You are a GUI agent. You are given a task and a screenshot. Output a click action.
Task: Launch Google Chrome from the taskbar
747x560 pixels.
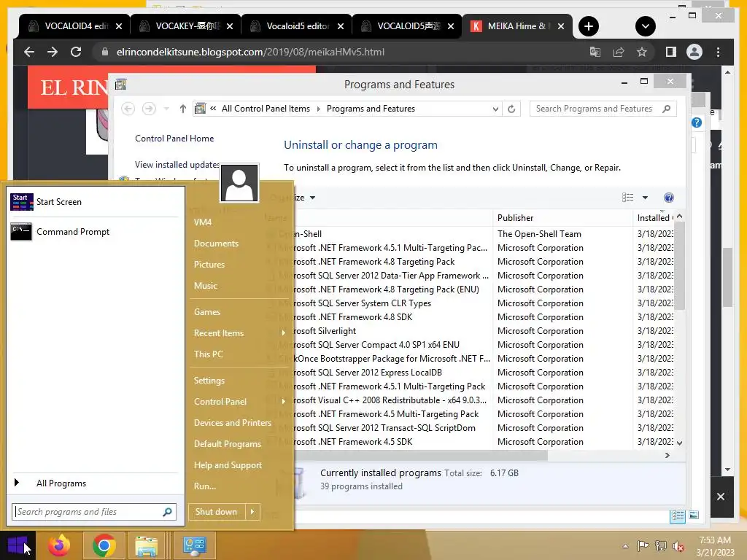104,545
